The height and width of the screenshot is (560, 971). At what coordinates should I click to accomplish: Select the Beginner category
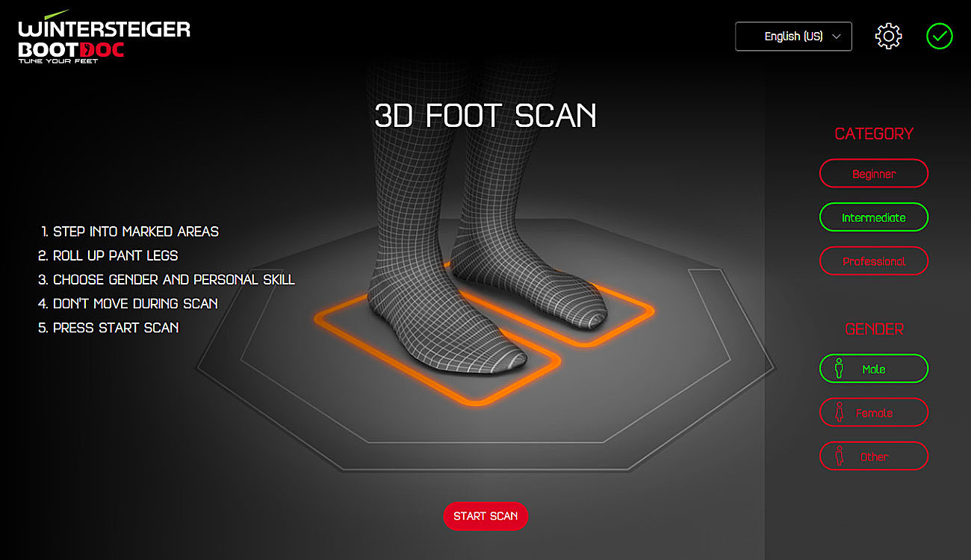click(x=874, y=173)
